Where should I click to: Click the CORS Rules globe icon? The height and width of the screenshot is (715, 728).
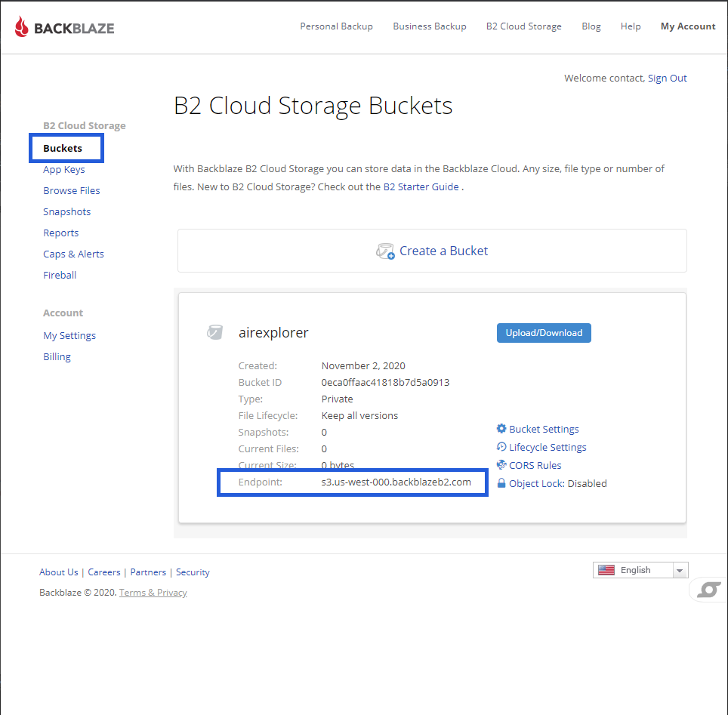point(501,465)
